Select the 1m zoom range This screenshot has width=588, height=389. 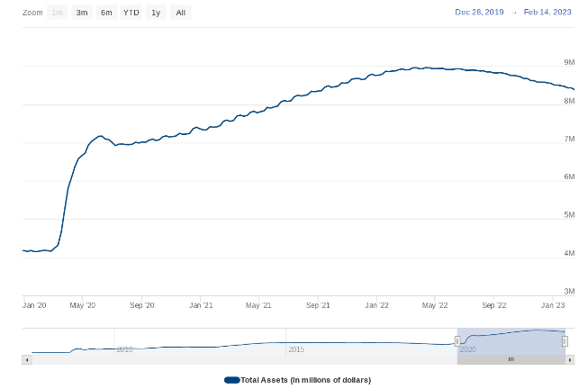tap(58, 13)
